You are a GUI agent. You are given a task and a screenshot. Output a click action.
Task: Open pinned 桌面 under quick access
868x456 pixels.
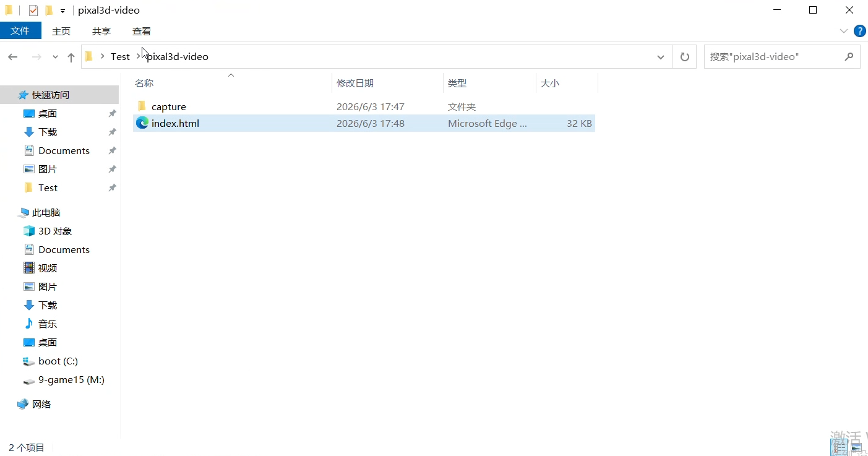(48, 113)
